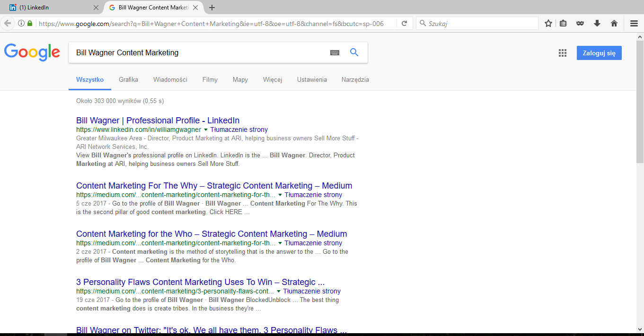Click the 'Greater Milwaukee Area' snippet line
The width and height of the screenshot is (644, 336).
click(x=217, y=143)
